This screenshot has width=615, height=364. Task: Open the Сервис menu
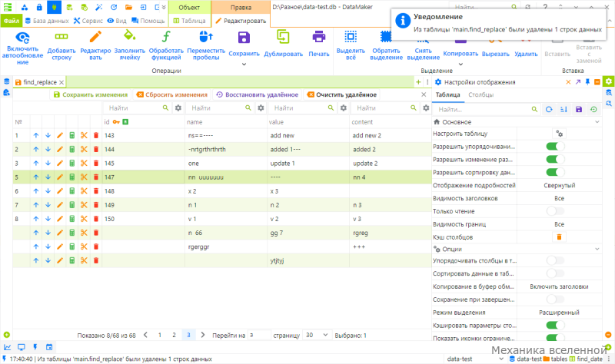point(88,21)
